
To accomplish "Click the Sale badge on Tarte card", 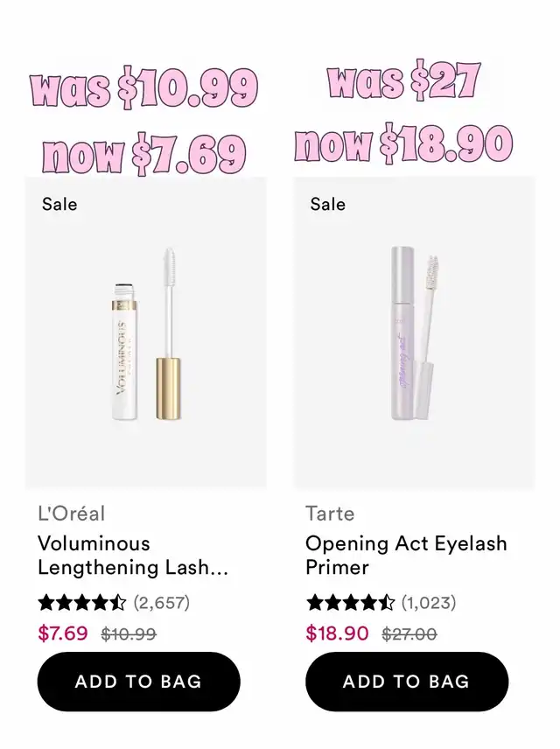I will tap(328, 205).
